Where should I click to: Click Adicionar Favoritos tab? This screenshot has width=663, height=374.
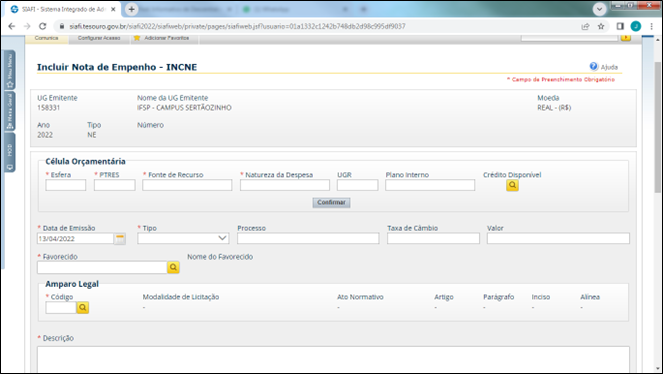tap(164, 38)
